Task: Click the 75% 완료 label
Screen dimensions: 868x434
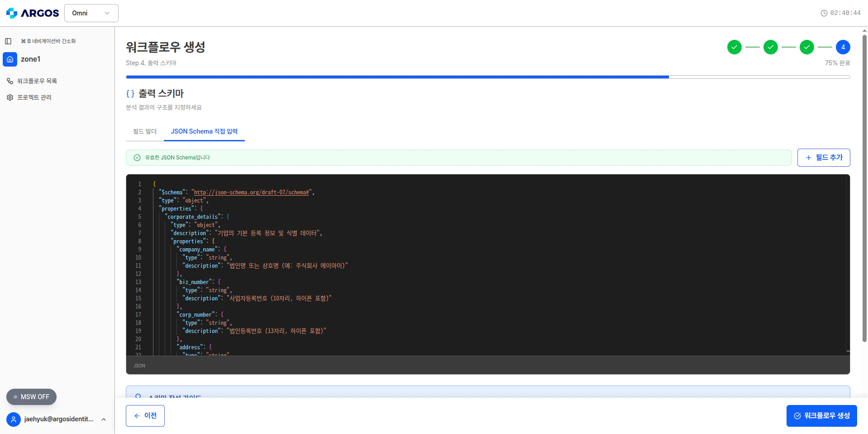Action: 837,63
